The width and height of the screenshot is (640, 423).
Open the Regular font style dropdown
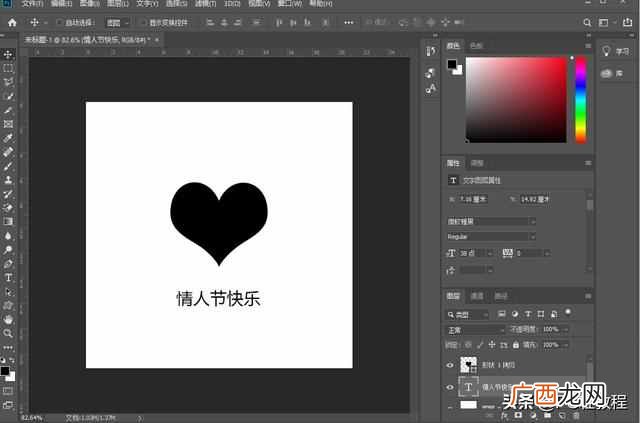tap(491, 236)
